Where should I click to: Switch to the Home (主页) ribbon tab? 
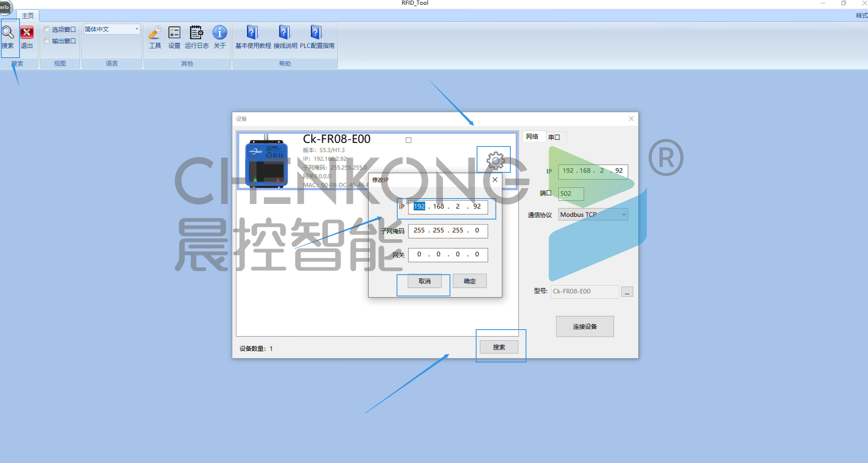pos(28,15)
